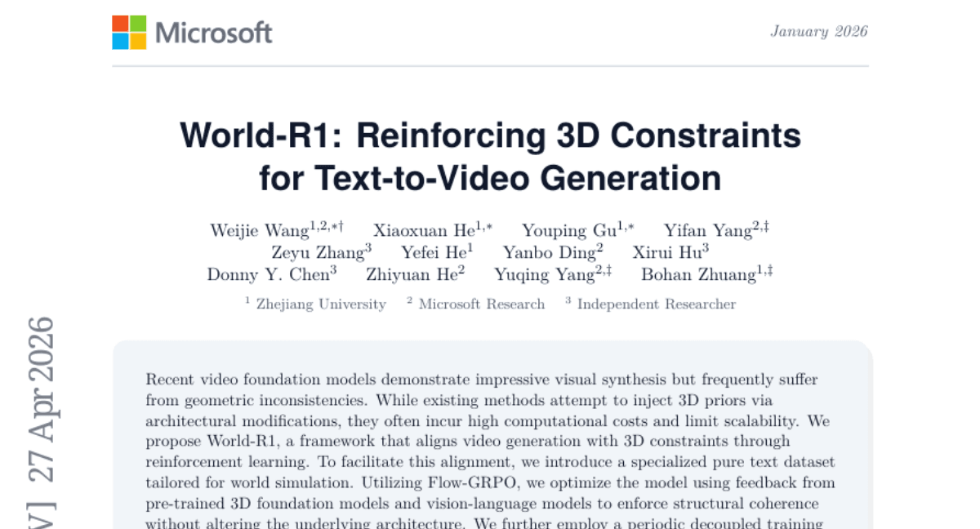Viewport: 980px width, 529px height.
Task: Click the January 2026 date text
Action: click(819, 32)
